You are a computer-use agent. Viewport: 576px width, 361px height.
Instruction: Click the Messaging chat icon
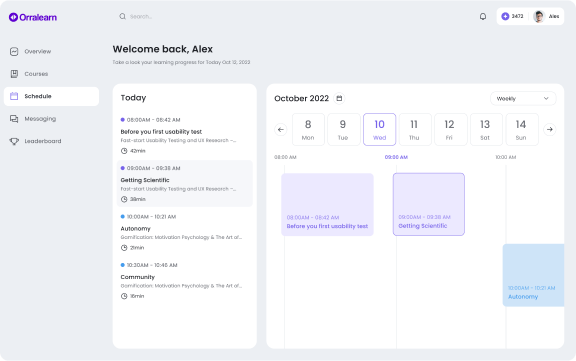[x=14, y=119]
